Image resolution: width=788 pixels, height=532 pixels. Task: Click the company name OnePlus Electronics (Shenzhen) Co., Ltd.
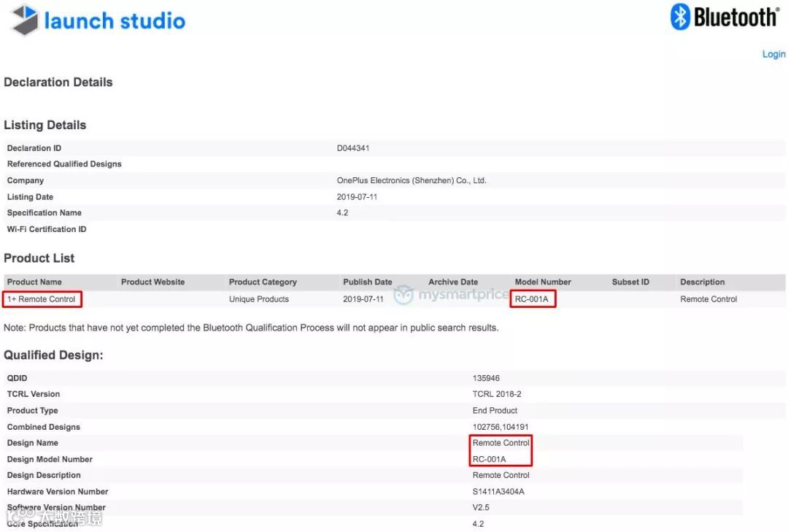tap(411, 180)
